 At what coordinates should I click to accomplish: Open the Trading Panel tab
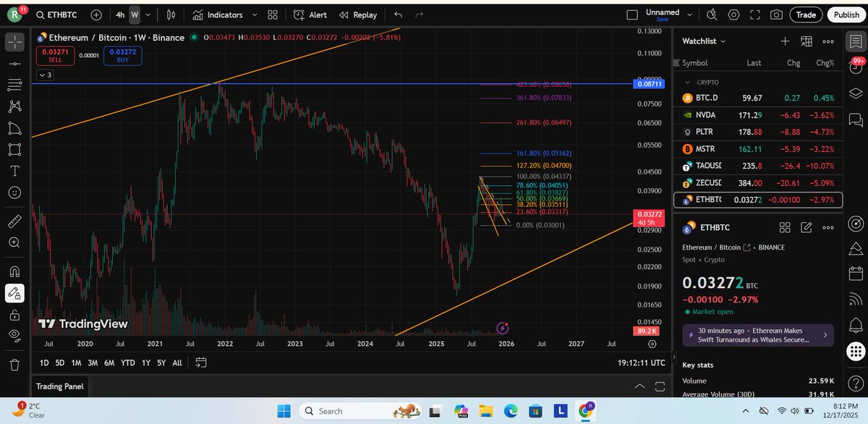tap(60, 386)
